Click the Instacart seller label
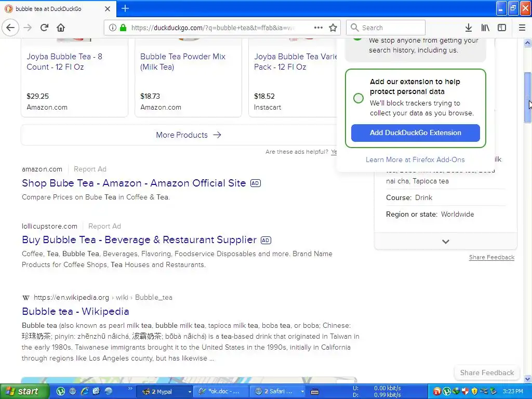 [268, 107]
